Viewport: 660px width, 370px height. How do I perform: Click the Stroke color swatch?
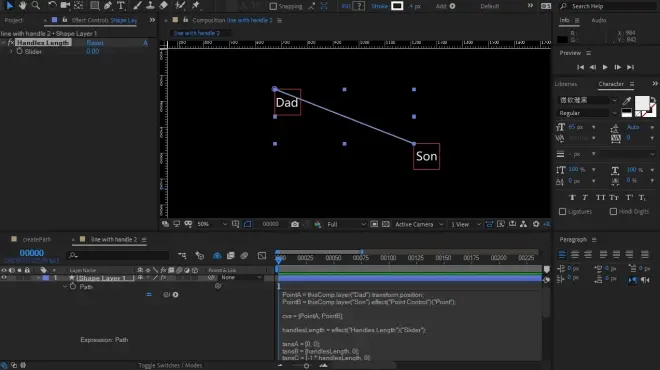coord(397,6)
